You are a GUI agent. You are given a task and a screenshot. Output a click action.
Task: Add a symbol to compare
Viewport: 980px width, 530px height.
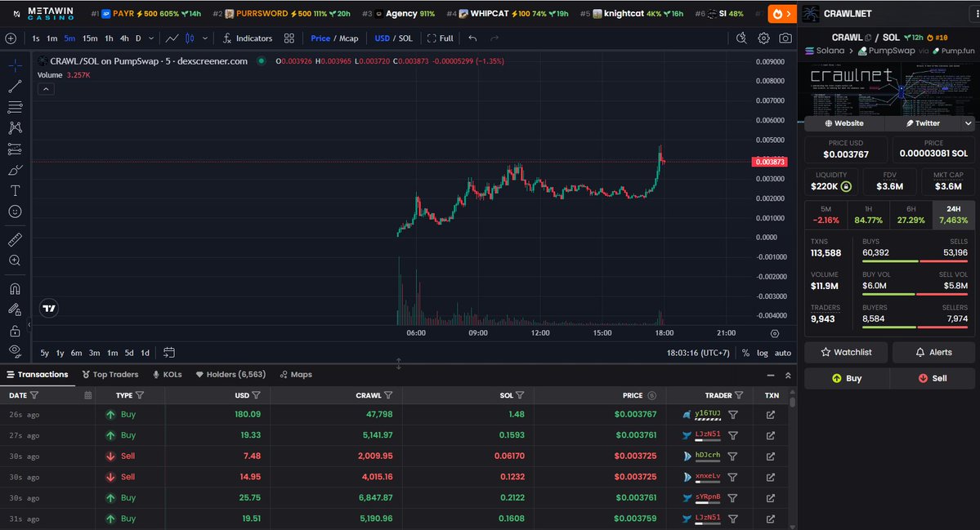pos(11,38)
